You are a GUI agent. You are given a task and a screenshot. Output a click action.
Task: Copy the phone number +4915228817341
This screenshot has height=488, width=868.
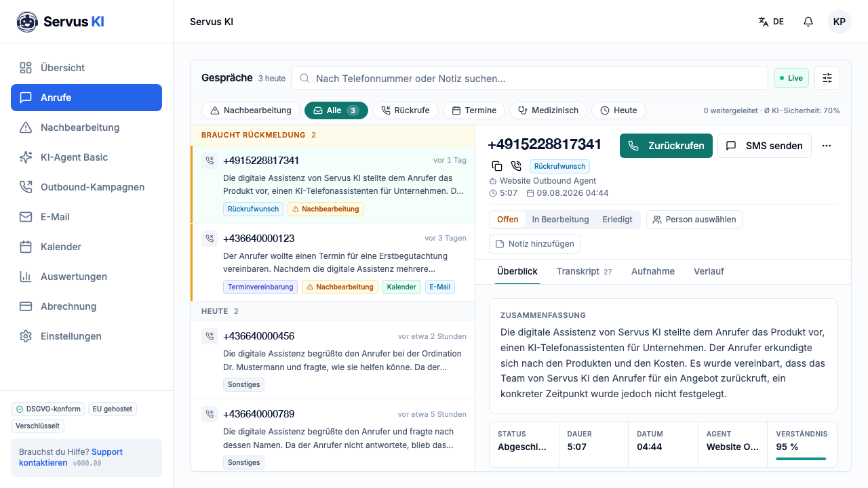coord(497,166)
